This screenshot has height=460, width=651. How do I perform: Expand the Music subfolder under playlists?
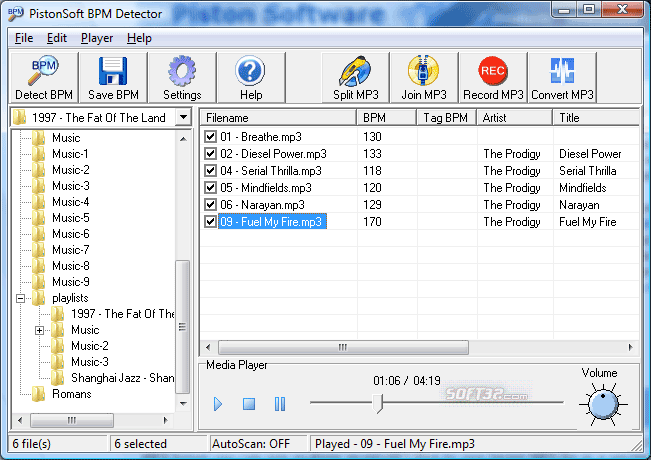(40, 330)
